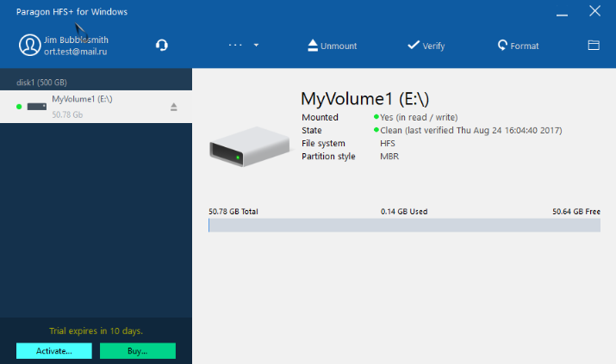Format the selected volume
Image resolution: width=616 pixels, height=364 pixels.
point(518,46)
